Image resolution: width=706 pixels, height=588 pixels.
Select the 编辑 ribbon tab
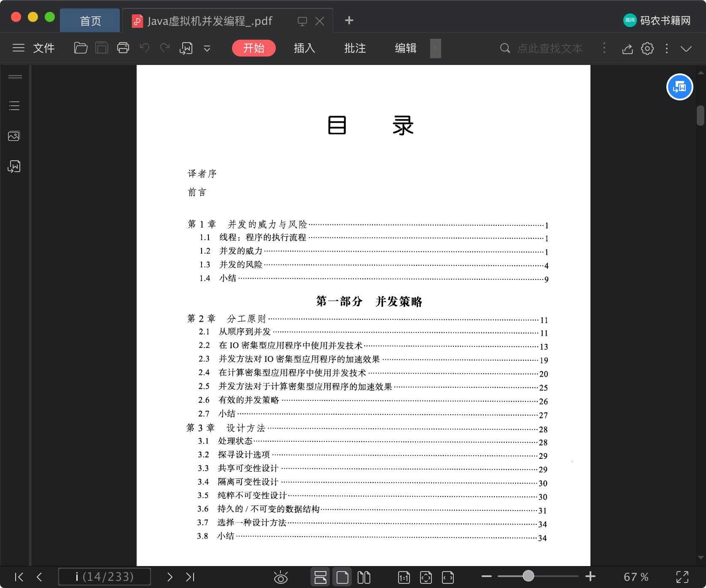[x=406, y=48]
